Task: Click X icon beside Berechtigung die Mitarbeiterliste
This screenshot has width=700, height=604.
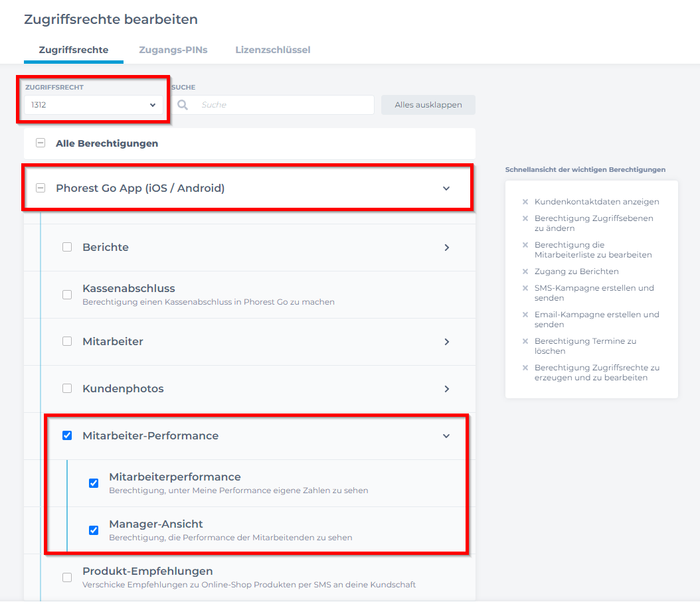Action: (525, 244)
